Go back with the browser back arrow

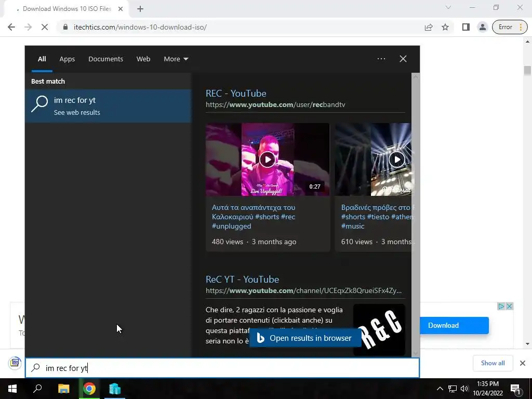[11, 27]
